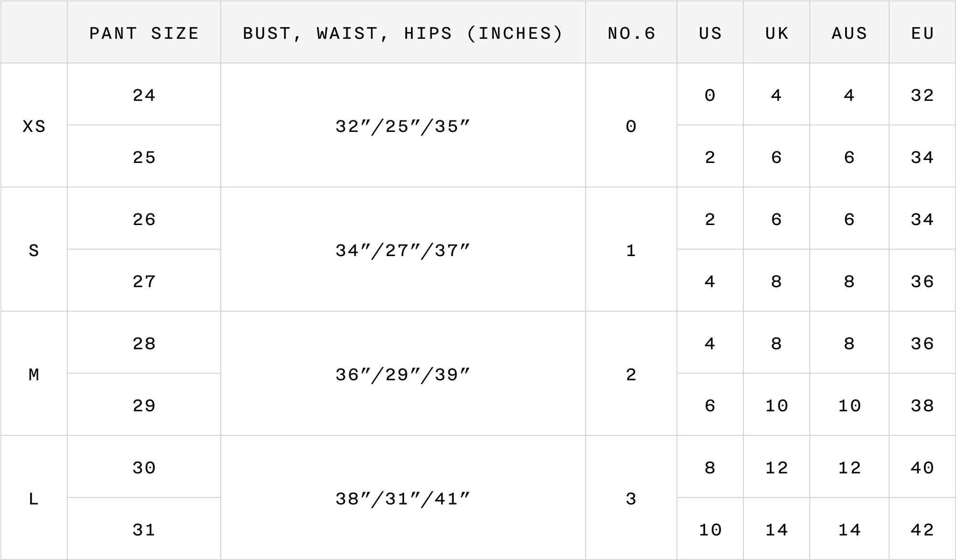Click the M size row label

pyautogui.click(x=34, y=375)
